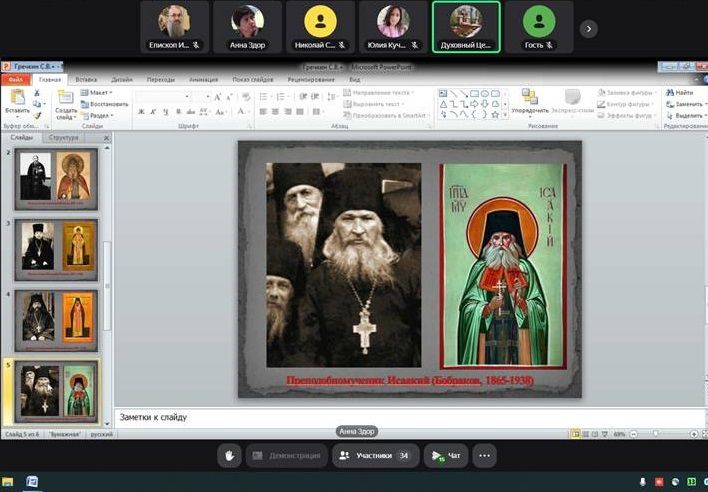Open the Макет layout dropdown
This screenshot has width=708, height=492.
(98, 92)
